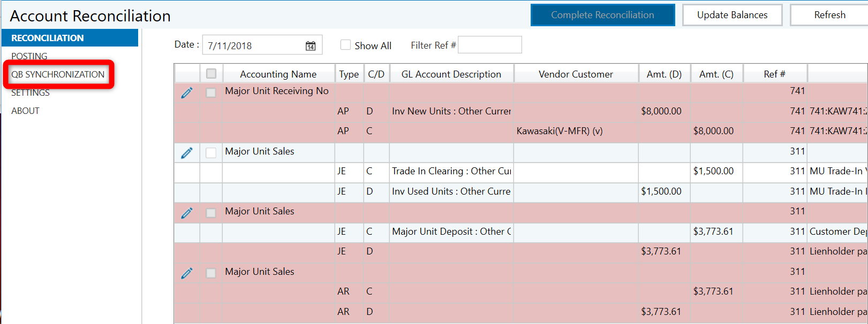Open the date picker calendar icon
868x324 pixels.
(311, 46)
